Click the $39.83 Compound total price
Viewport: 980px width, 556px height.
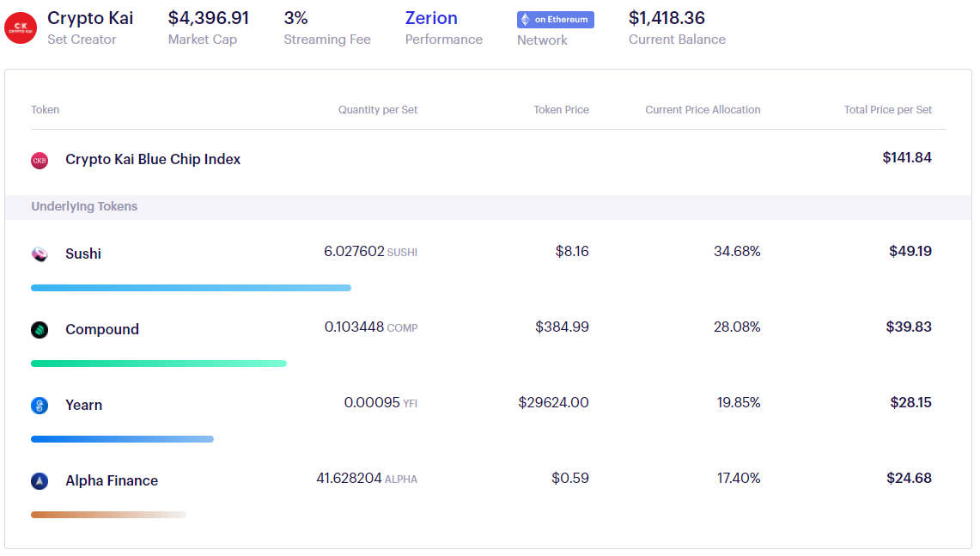click(x=909, y=327)
